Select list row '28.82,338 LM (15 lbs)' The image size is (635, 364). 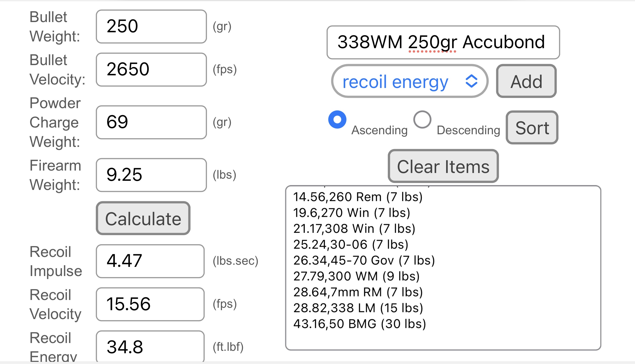click(x=358, y=308)
